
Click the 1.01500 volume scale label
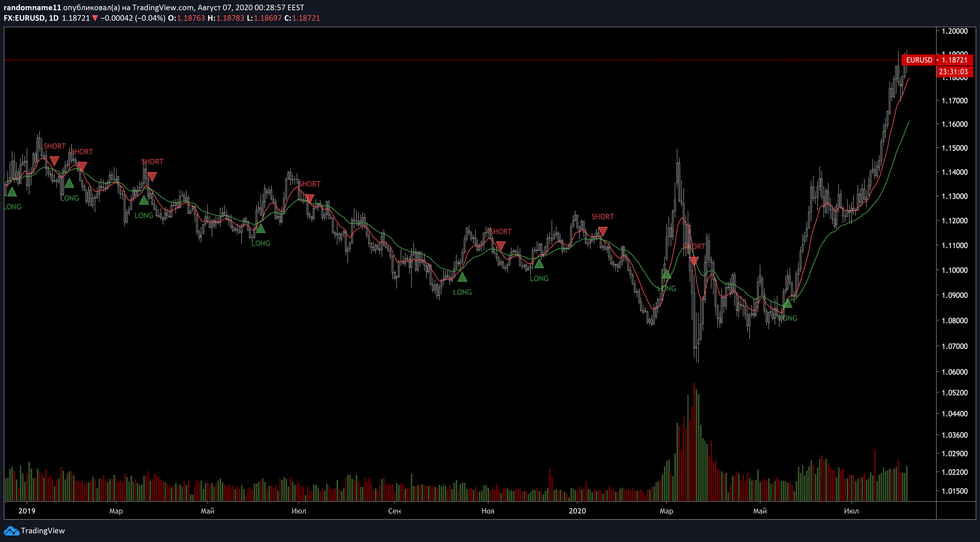(x=955, y=491)
